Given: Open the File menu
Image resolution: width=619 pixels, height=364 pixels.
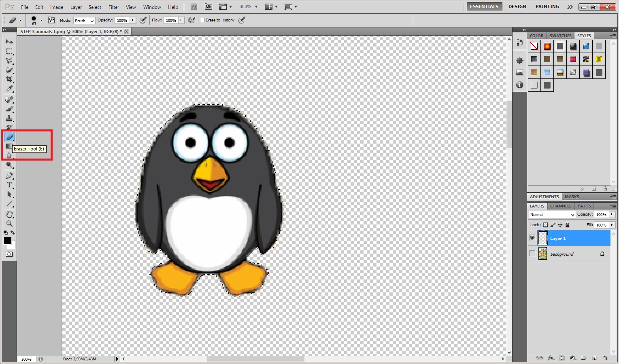Looking at the screenshot, I should coord(25,7).
